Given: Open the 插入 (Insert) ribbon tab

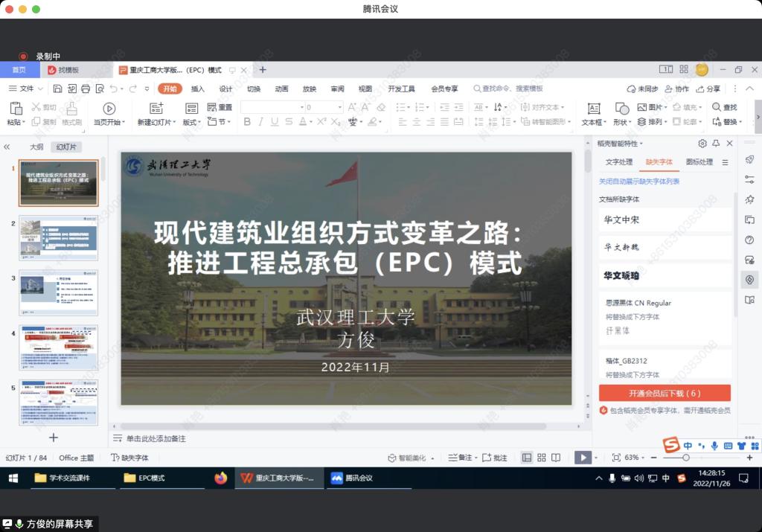Looking at the screenshot, I should [x=198, y=89].
